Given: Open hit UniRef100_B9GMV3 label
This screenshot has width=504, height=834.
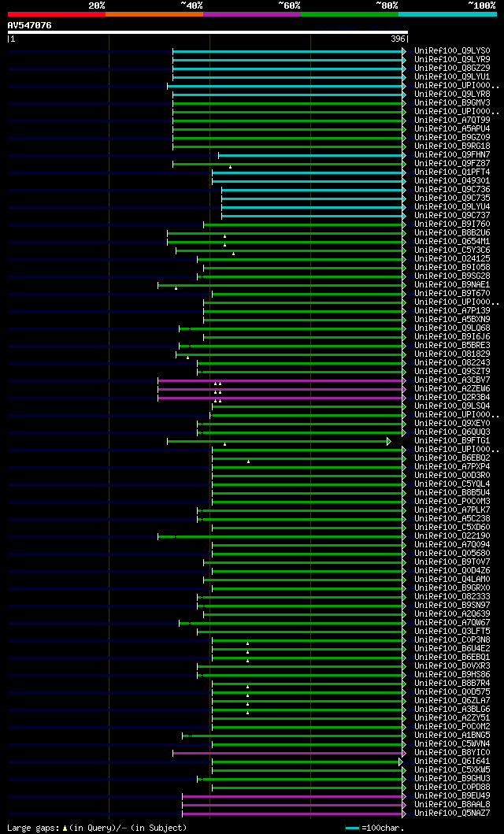Looking at the screenshot, I should pyautogui.click(x=453, y=102).
